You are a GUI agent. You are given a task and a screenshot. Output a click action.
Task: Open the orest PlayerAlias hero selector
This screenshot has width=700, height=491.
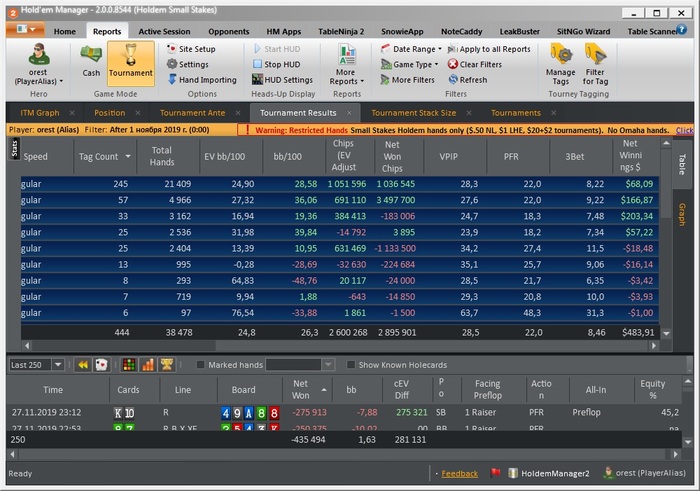click(38, 64)
